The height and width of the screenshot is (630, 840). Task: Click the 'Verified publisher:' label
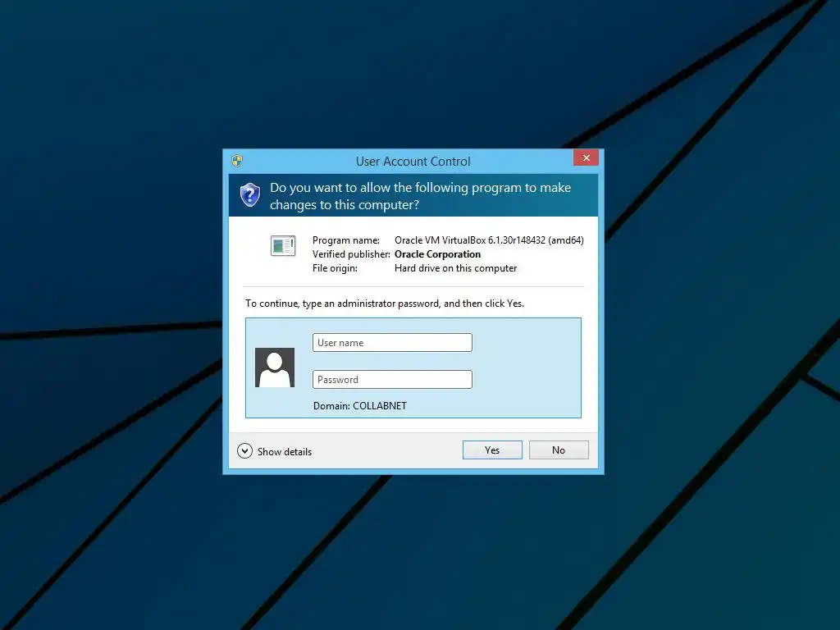(x=351, y=254)
